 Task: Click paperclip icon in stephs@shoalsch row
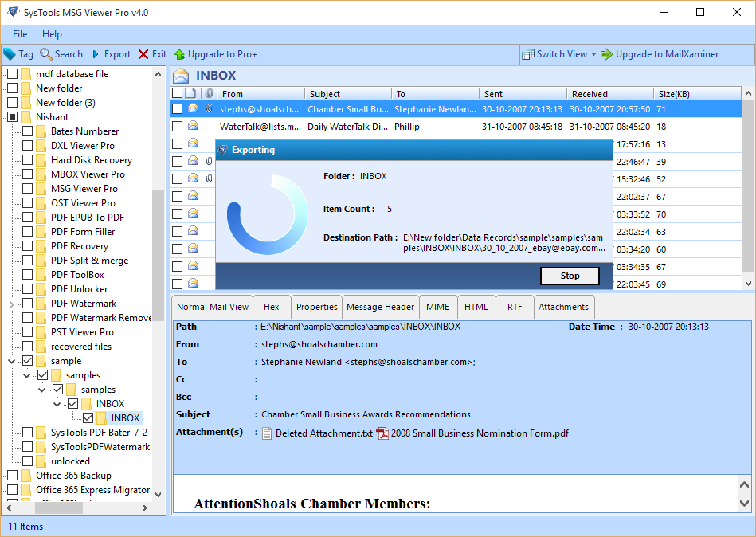[x=209, y=108]
